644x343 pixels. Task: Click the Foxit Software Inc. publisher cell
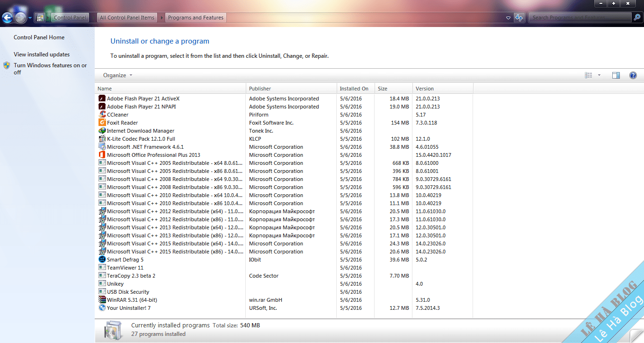(x=271, y=123)
